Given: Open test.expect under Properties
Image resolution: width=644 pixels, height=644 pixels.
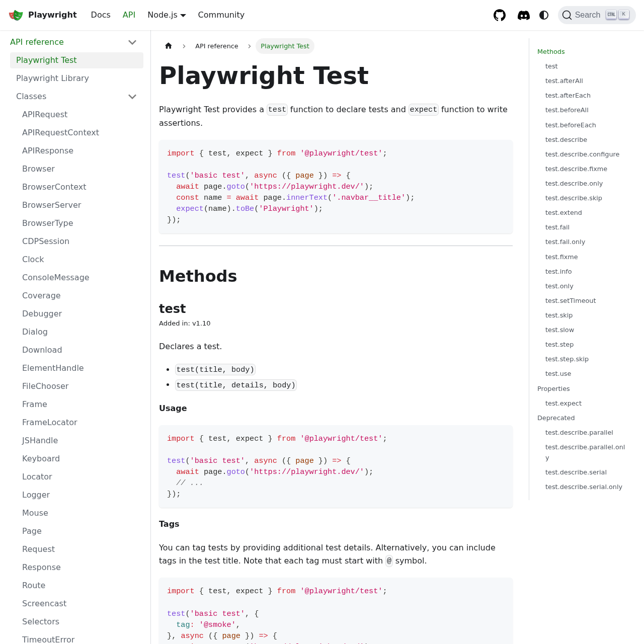Looking at the screenshot, I should click(563, 404).
